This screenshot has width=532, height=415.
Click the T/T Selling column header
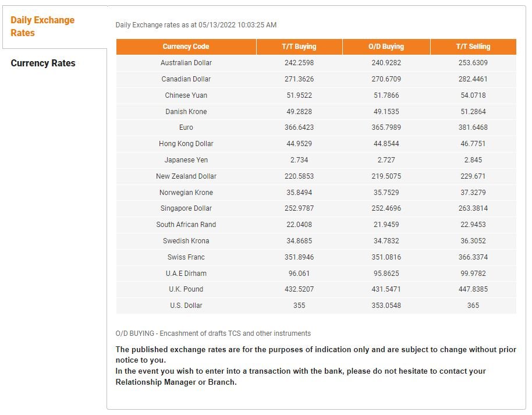(473, 47)
